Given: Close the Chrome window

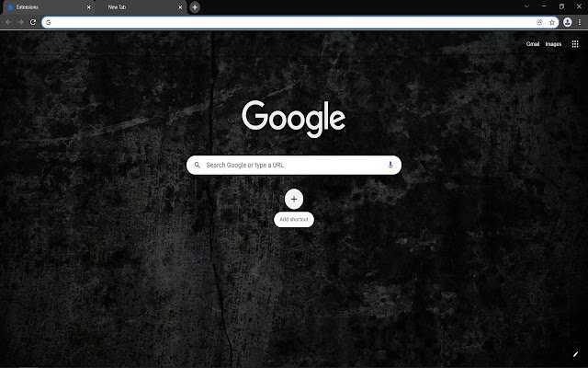Looking at the screenshot, I should [579, 6].
